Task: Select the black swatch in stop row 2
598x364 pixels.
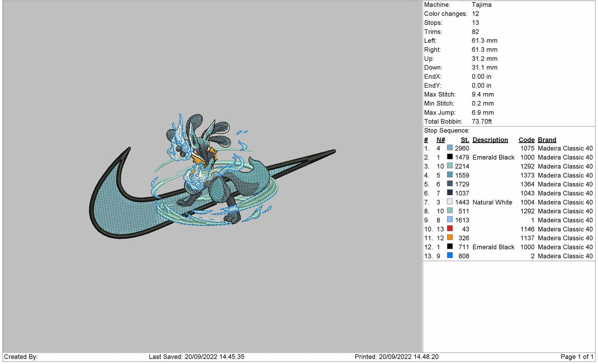Action: (x=449, y=157)
